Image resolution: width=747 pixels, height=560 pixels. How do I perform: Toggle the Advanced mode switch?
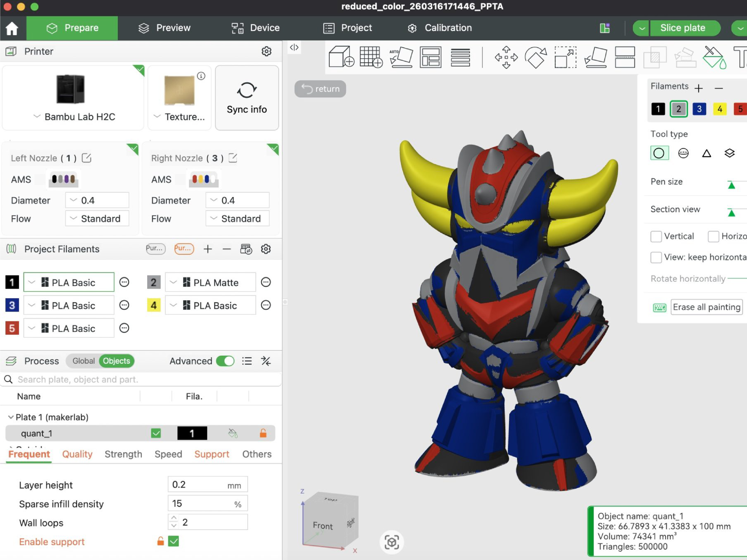(225, 361)
